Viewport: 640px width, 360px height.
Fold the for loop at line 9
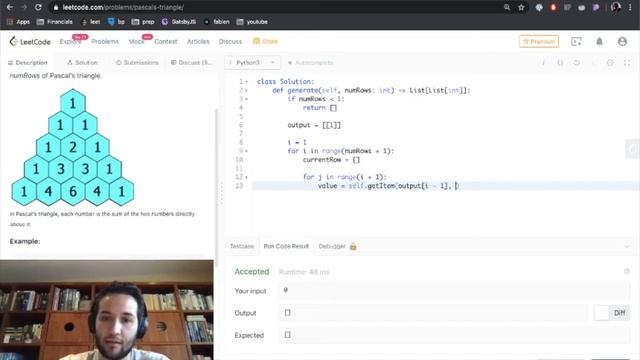(x=247, y=151)
